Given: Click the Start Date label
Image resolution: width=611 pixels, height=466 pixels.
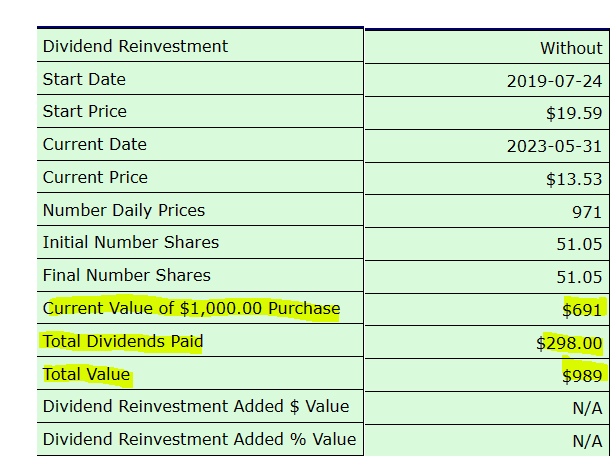Looking at the screenshot, I should click(84, 79).
